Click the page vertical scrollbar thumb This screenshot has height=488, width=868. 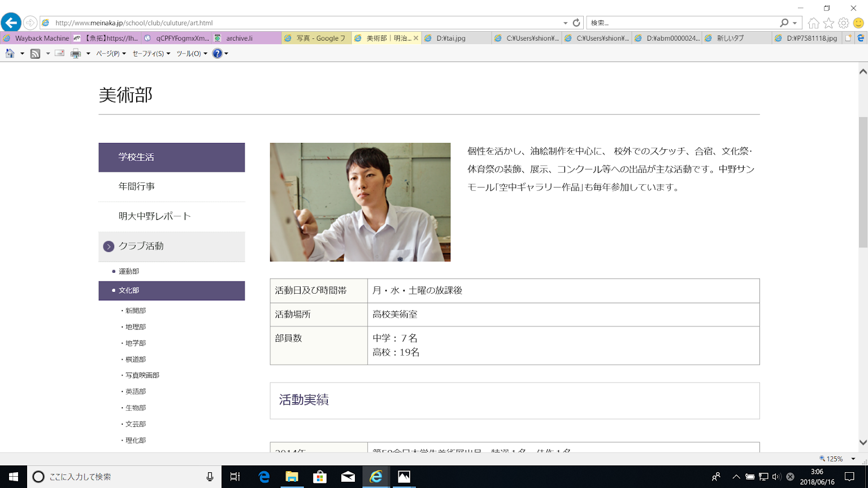point(863,181)
